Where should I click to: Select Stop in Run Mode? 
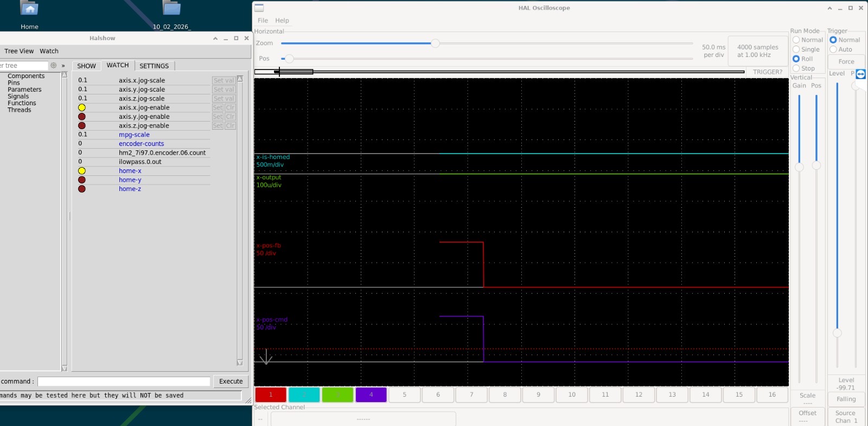point(796,68)
